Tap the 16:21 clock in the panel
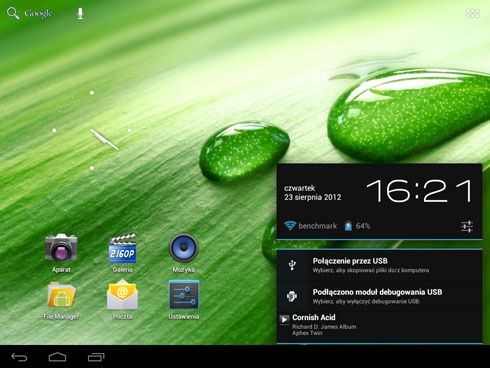This screenshot has width=490, height=368. 419,191
